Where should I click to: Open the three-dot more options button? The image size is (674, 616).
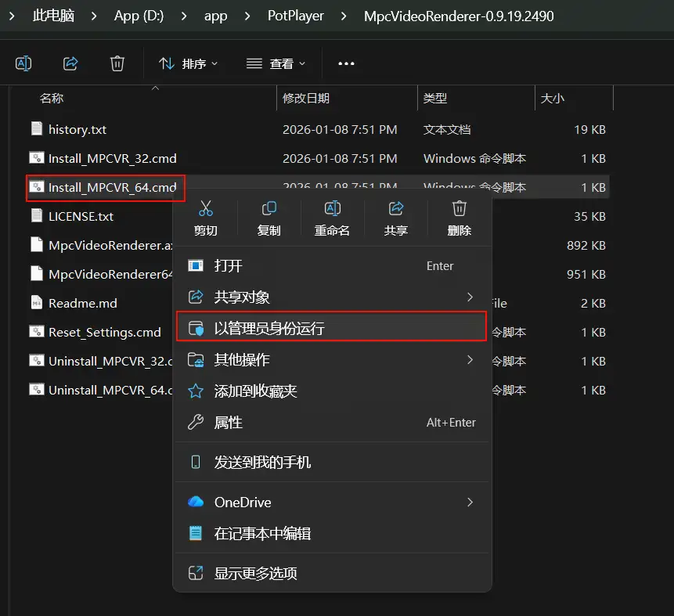(346, 63)
